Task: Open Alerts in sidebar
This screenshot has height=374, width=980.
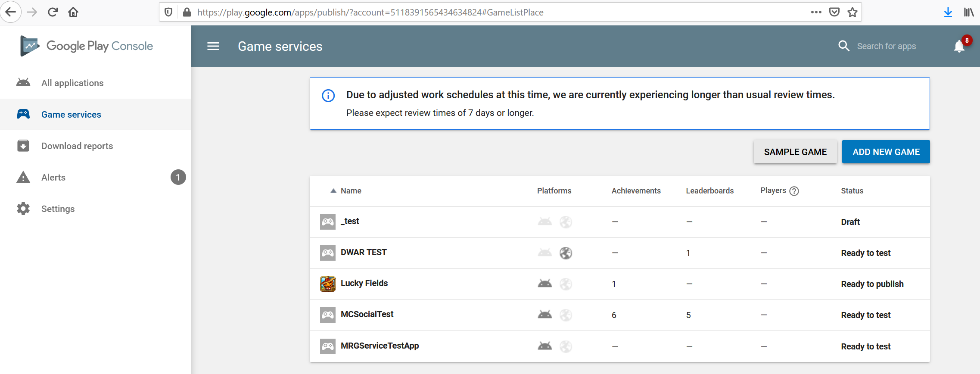Action: pyautogui.click(x=96, y=177)
